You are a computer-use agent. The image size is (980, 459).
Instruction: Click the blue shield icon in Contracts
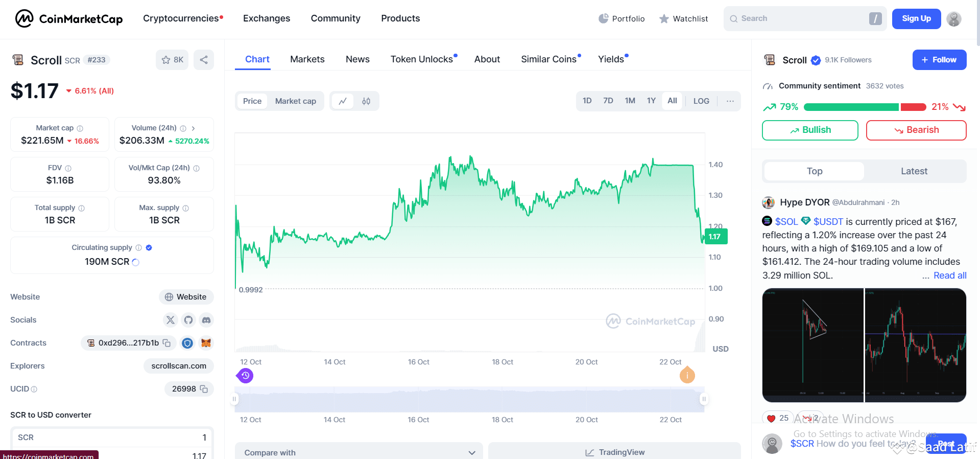187,343
